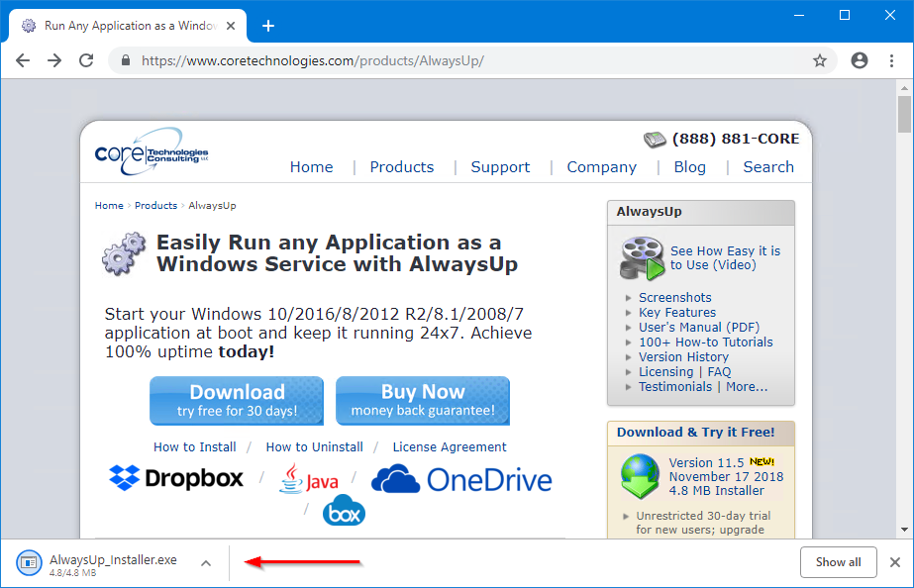Close the Run Any Application tab

[231, 26]
